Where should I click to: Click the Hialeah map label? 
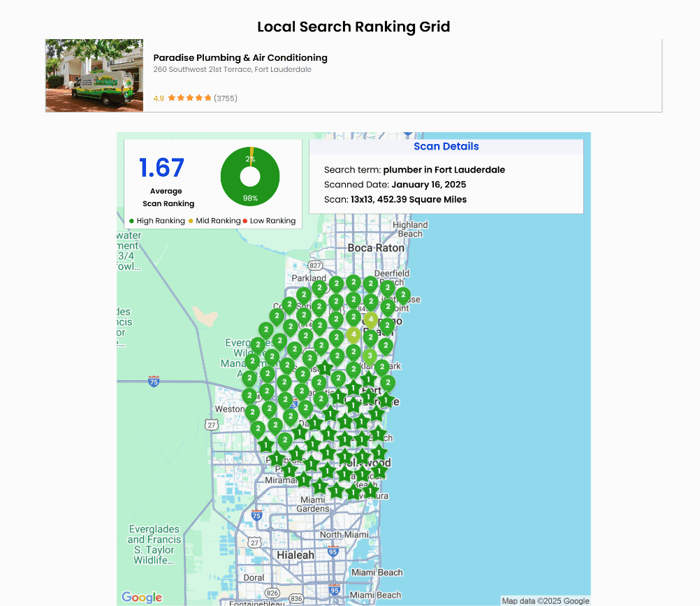click(296, 555)
